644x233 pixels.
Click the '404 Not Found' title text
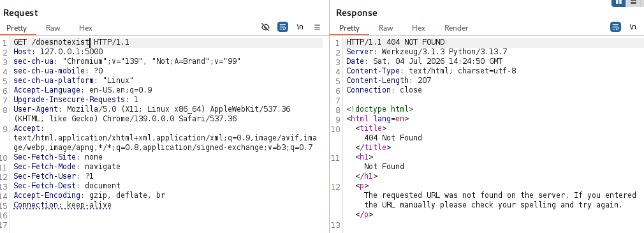[393, 138]
